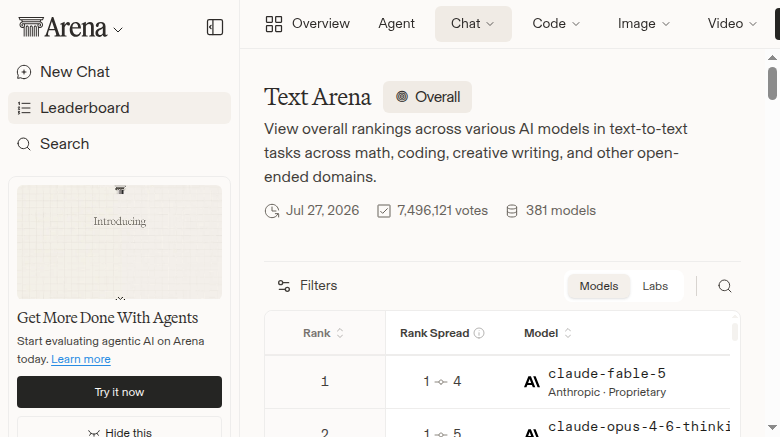Open Search in the sidebar
The image size is (780, 437).
tap(119, 144)
